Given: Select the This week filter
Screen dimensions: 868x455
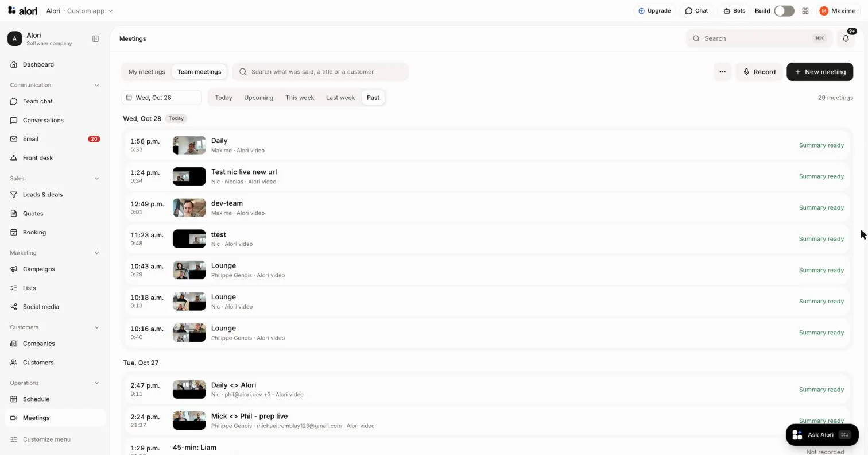Looking at the screenshot, I should 300,98.
